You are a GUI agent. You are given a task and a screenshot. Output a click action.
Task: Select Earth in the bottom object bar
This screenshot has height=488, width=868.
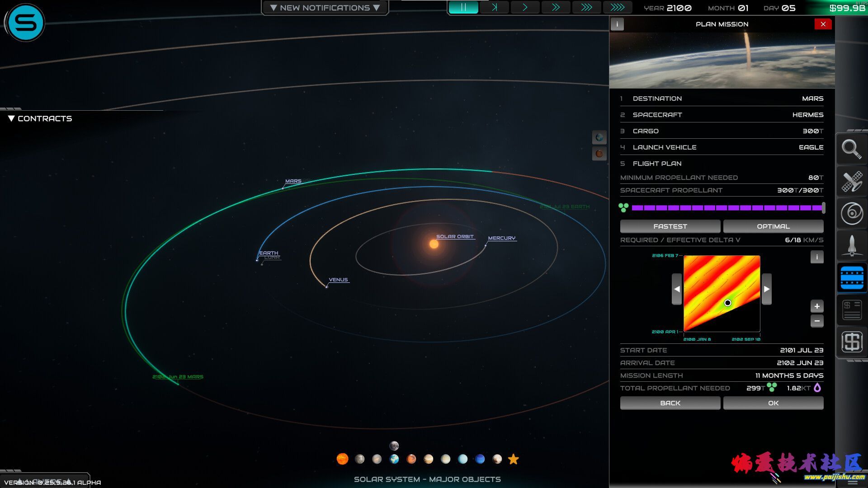394,459
